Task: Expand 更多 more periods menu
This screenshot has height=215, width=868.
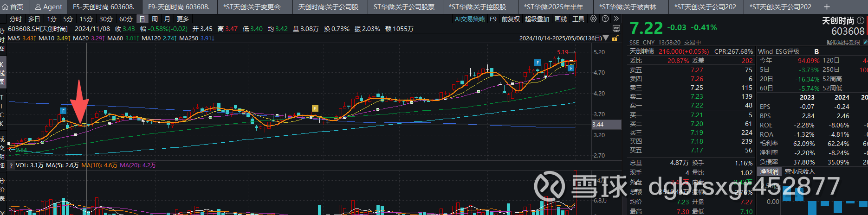Action: tap(183, 19)
